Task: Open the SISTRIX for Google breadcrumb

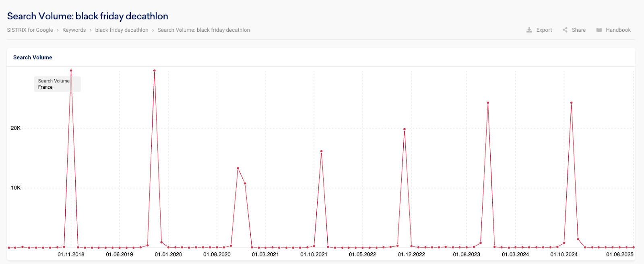Action: (x=30, y=30)
